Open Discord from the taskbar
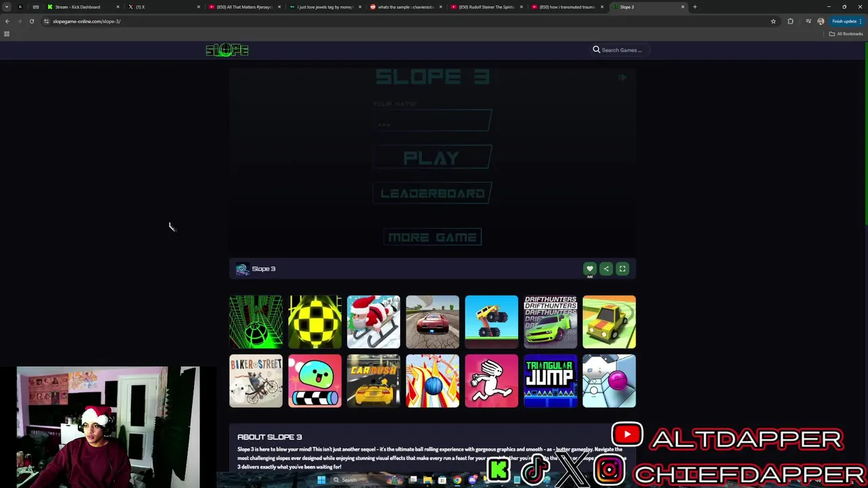Viewport: 868px width, 488px height. coord(473,480)
